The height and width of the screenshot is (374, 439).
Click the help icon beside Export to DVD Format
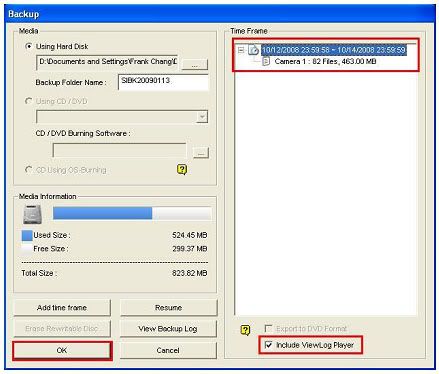(245, 330)
